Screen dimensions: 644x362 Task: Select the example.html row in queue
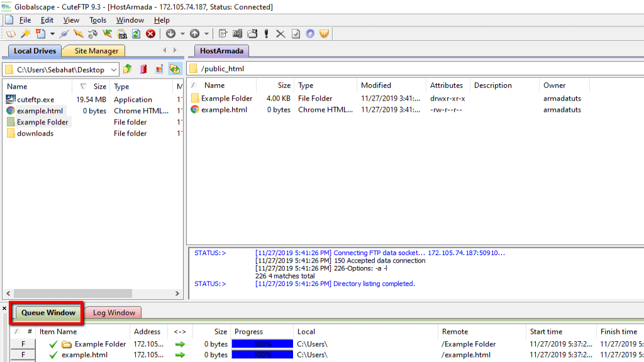[327, 355]
